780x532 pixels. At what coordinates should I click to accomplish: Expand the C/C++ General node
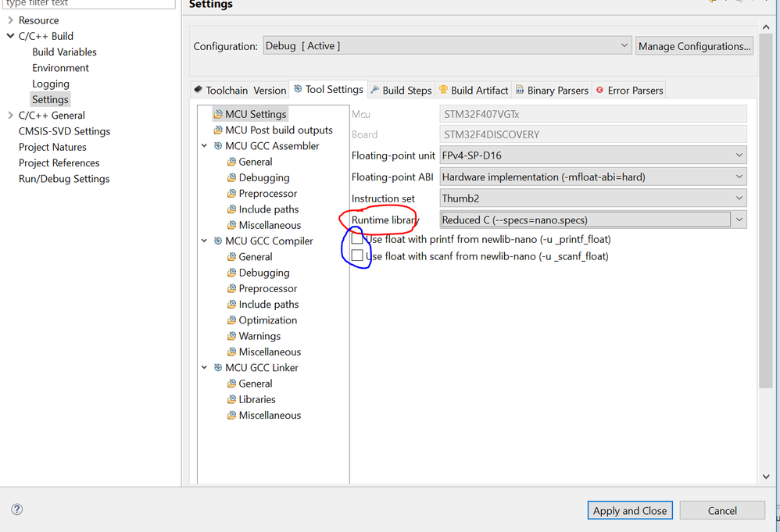10,116
